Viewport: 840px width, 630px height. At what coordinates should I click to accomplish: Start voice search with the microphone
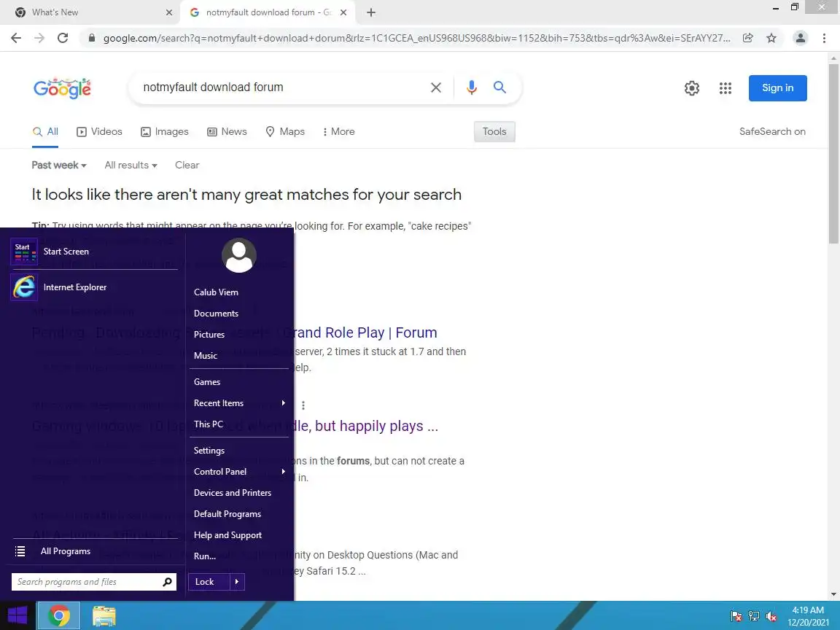(x=472, y=87)
